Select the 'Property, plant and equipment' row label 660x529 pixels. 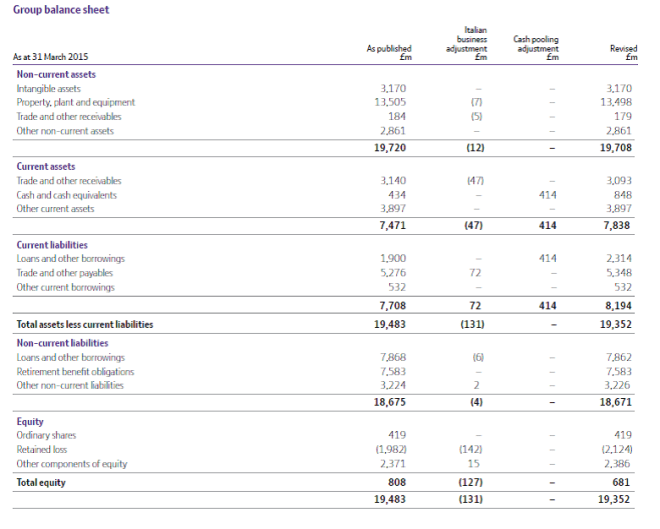coord(76,102)
